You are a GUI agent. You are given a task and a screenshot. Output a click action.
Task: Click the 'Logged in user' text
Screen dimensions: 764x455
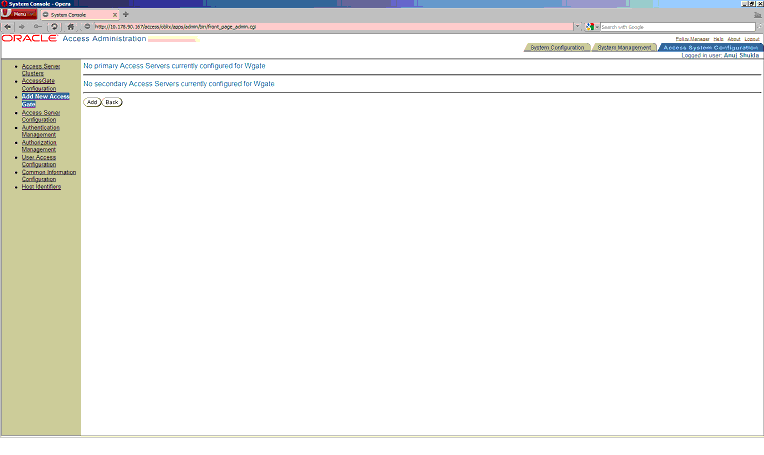point(720,56)
